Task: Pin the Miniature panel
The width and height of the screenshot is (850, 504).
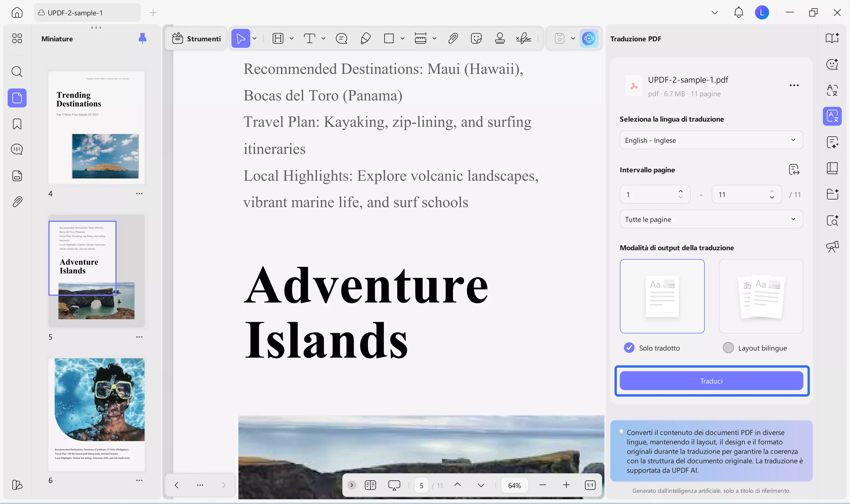Action: click(x=143, y=38)
